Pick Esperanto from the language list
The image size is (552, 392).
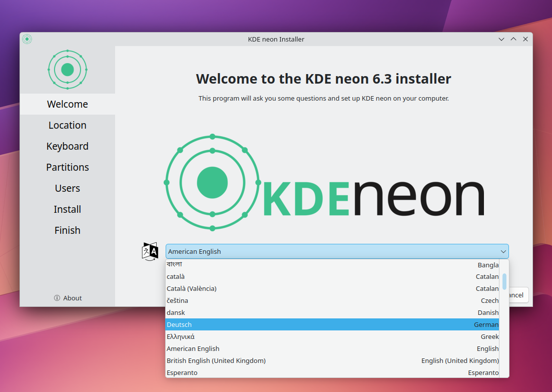click(x=332, y=372)
